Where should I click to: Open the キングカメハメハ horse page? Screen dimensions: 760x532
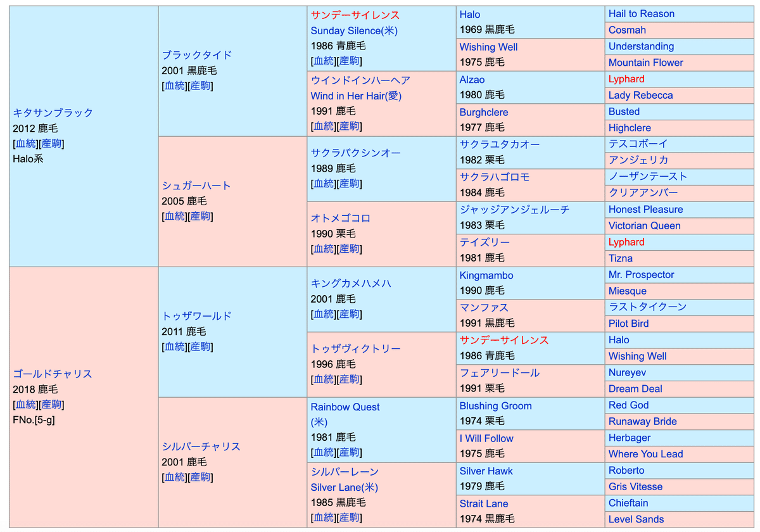[350, 284]
